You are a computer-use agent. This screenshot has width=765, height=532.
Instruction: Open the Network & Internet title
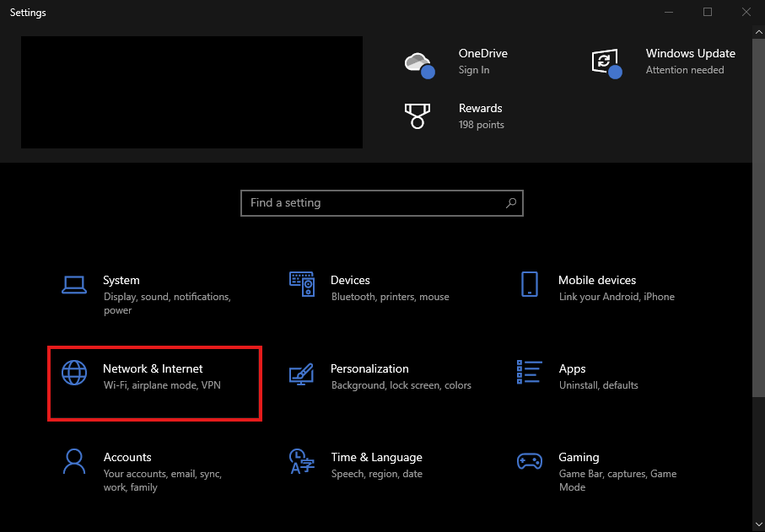[153, 368]
